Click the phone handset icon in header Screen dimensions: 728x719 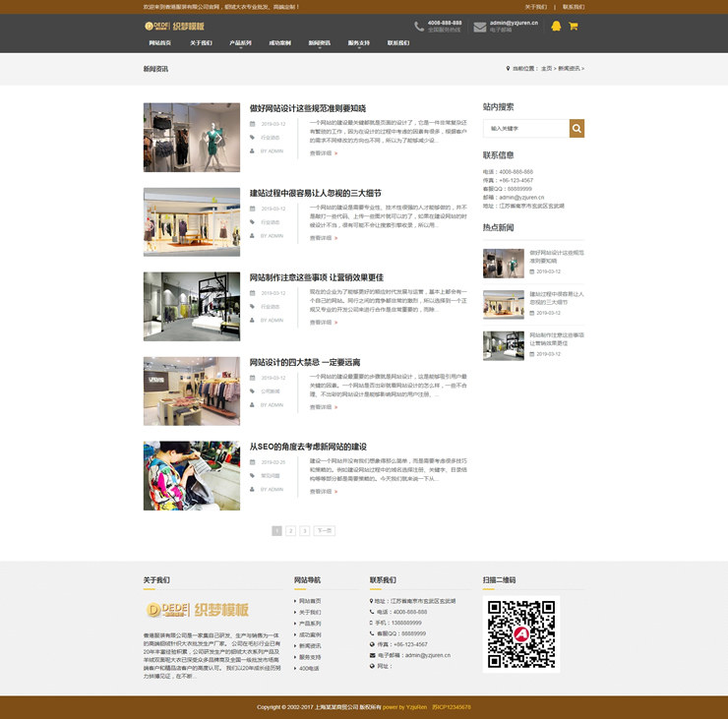(x=419, y=27)
